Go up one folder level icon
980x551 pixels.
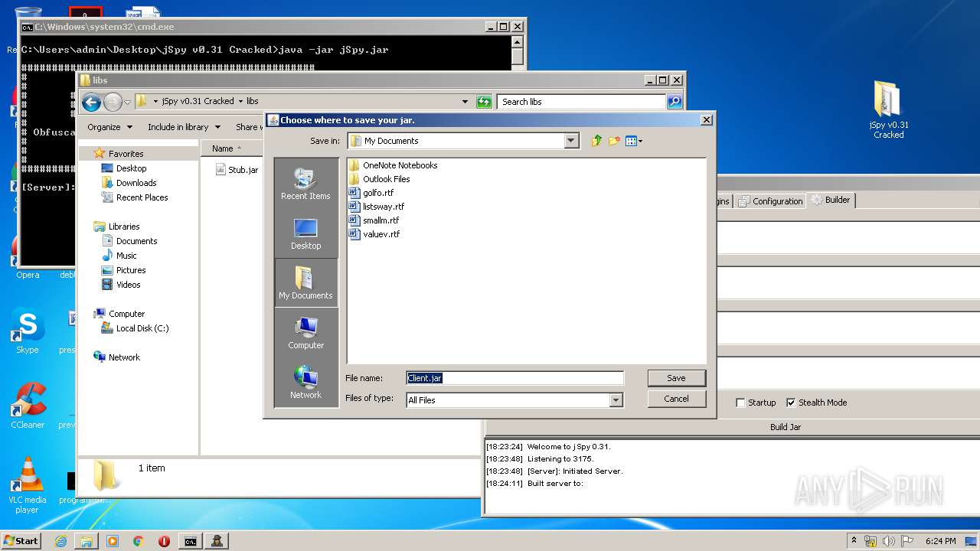596,141
